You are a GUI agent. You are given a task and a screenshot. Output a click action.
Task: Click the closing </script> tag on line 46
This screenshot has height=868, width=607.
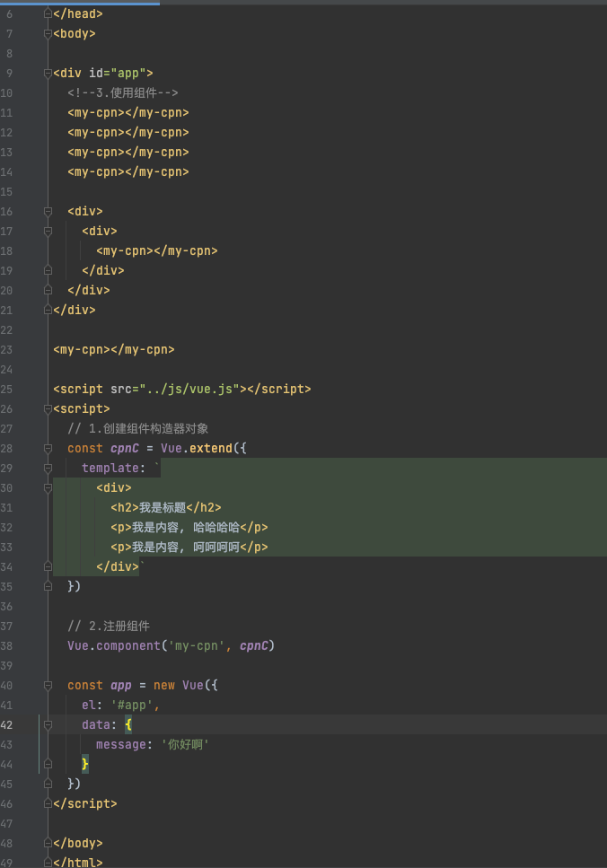[85, 803]
